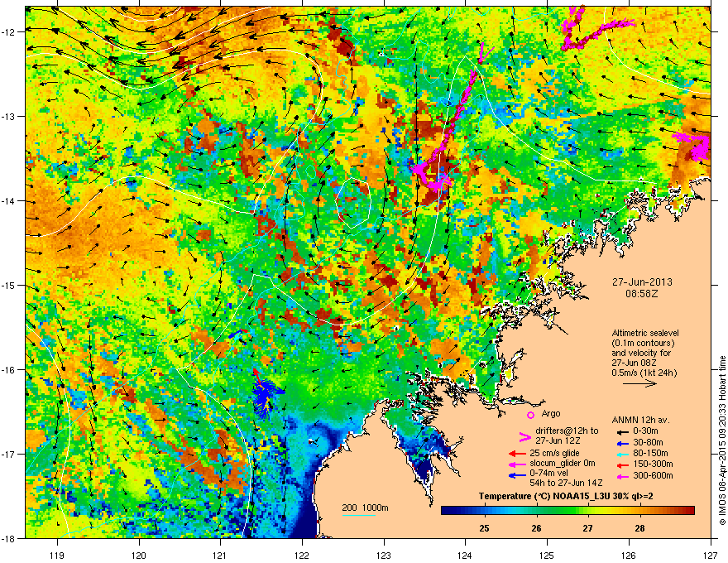This screenshot has height=563, width=728.
Task: Click the ANMN 12h av. heading
Action: coord(640,420)
